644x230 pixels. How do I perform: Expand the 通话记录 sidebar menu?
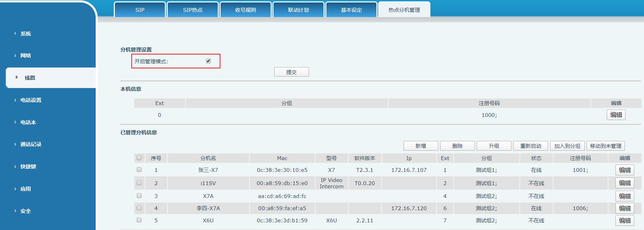(x=31, y=144)
